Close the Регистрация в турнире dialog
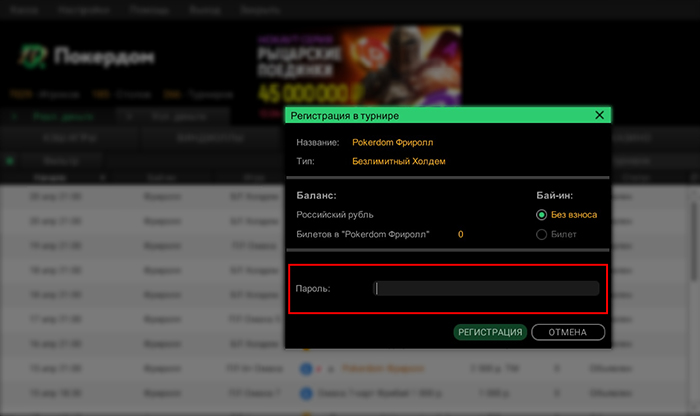 tap(599, 115)
